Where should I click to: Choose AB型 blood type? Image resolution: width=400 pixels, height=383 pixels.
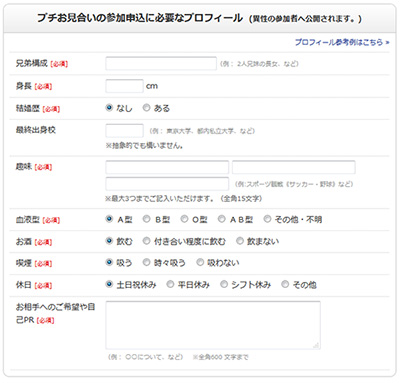pos(222,219)
